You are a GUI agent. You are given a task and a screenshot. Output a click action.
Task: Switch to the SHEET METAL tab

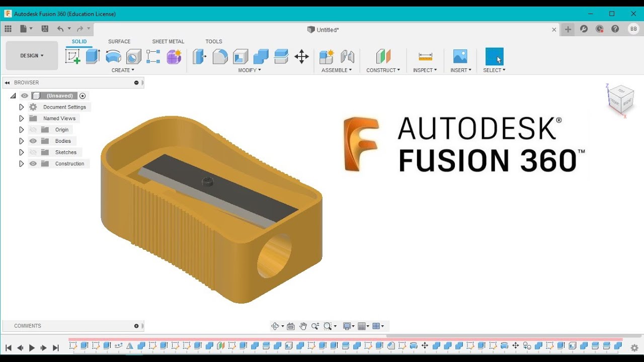click(168, 42)
